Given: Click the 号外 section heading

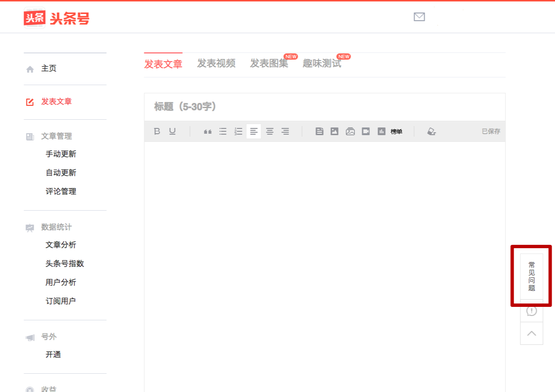Looking at the screenshot, I should pos(49,337).
